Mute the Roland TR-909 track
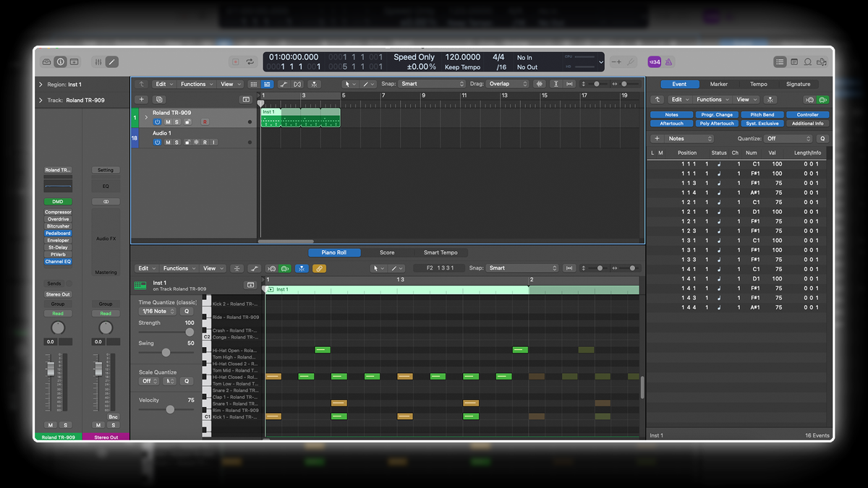 coord(168,122)
